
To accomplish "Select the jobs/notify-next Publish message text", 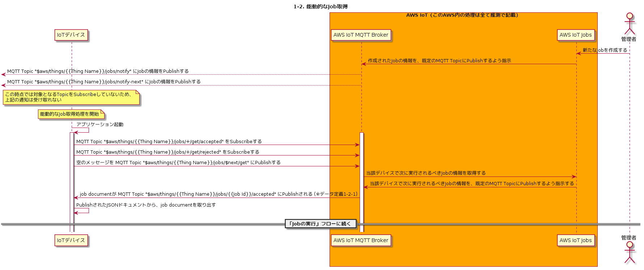I will click(104, 82).
